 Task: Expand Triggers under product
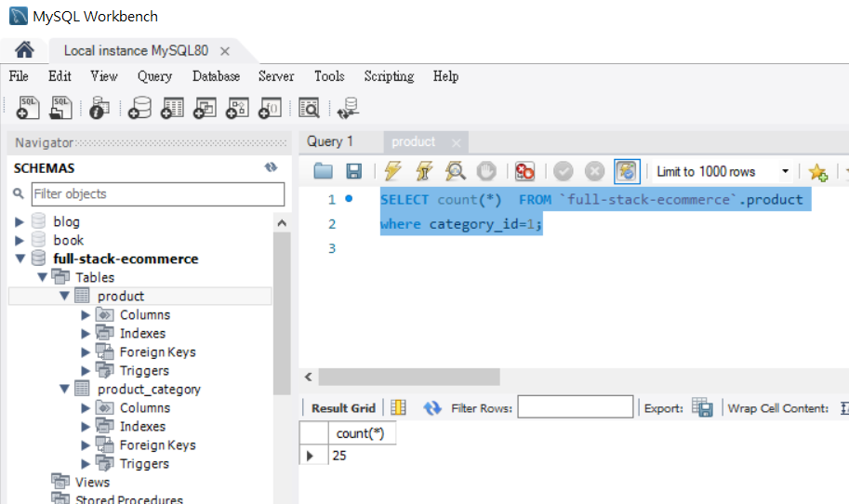86,371
